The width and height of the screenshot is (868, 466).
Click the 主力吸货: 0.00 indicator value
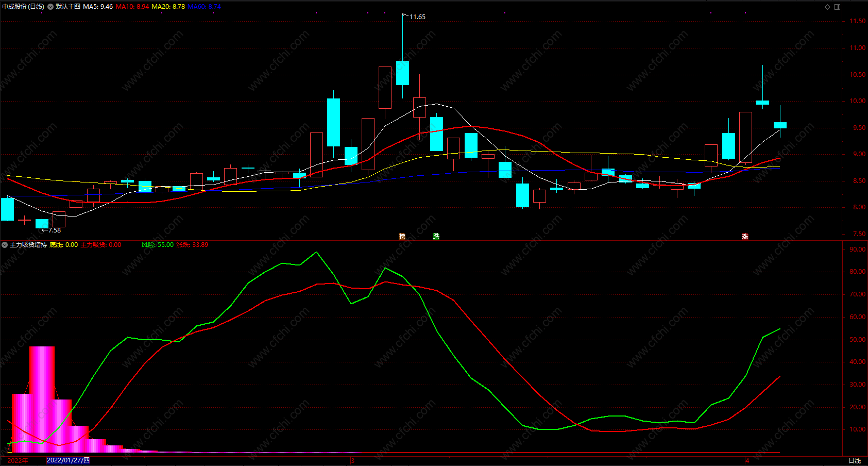[x=101, y=245]
